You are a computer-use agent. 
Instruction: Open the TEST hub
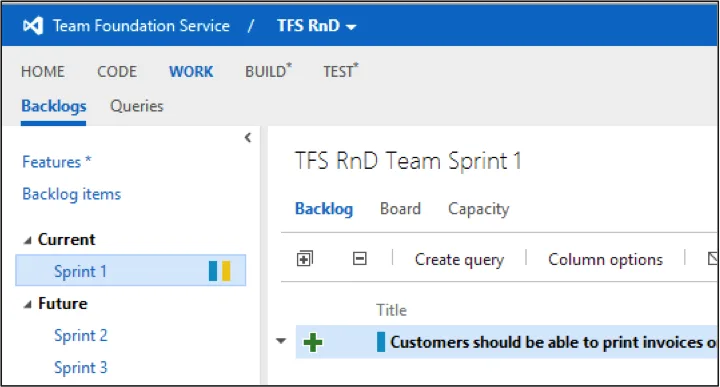click(340, 71)
